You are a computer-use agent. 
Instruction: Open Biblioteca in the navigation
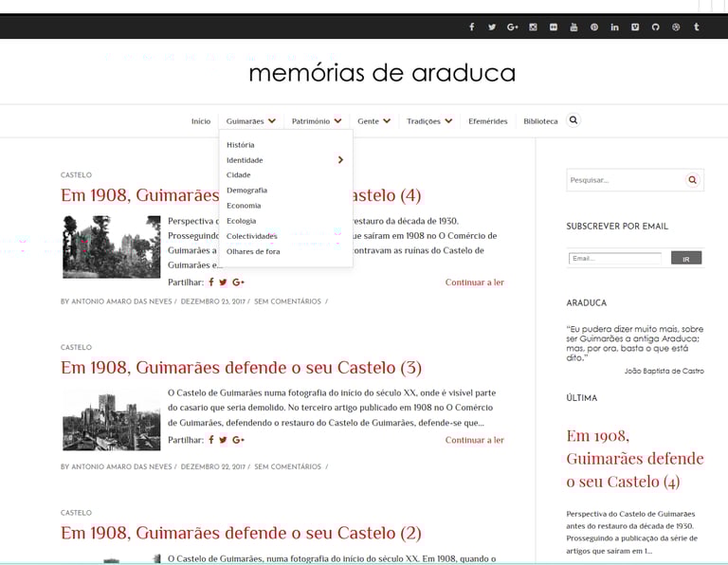click(540, 121)
